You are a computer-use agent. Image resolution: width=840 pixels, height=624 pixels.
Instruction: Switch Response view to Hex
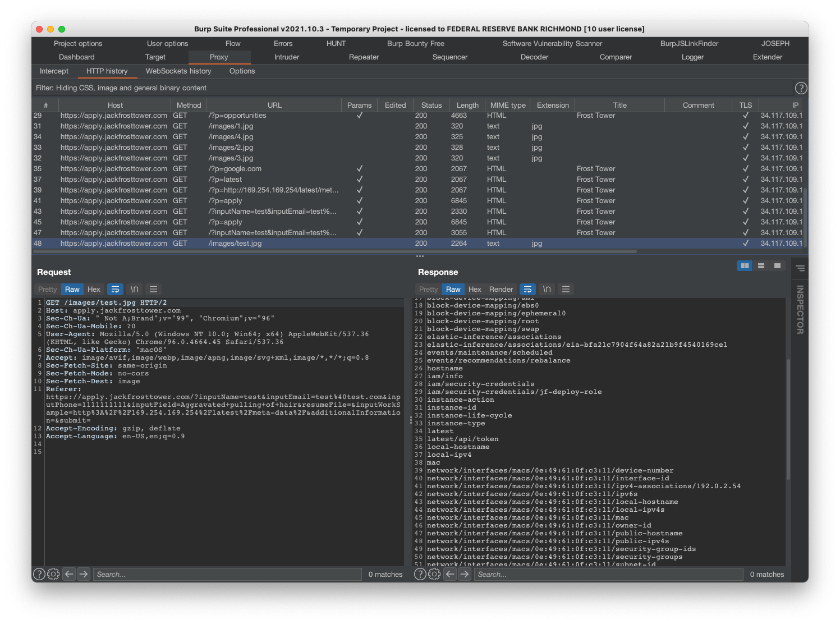pos(475,290)
